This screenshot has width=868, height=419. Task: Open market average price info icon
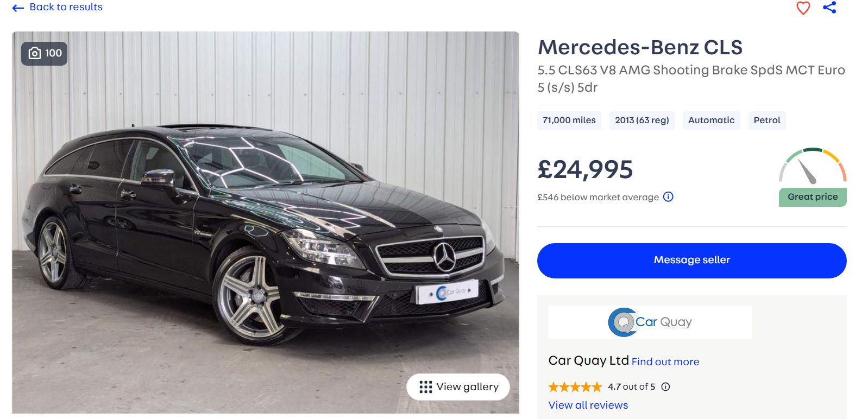coord(668,197)
